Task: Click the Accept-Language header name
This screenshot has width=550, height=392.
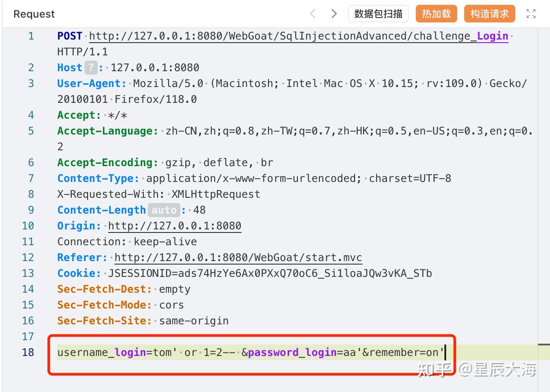Action: pyautogui.click(x=108, y=131)
